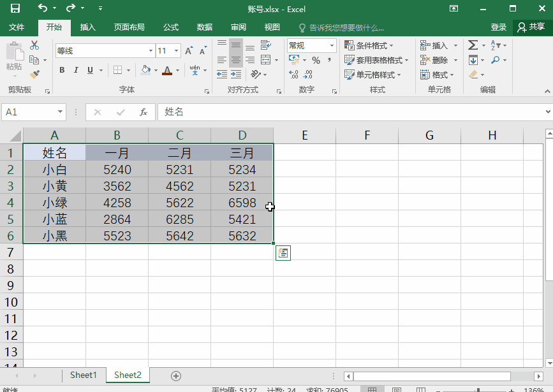
Task: Click the increase font size icon
Action: point(189,51)
